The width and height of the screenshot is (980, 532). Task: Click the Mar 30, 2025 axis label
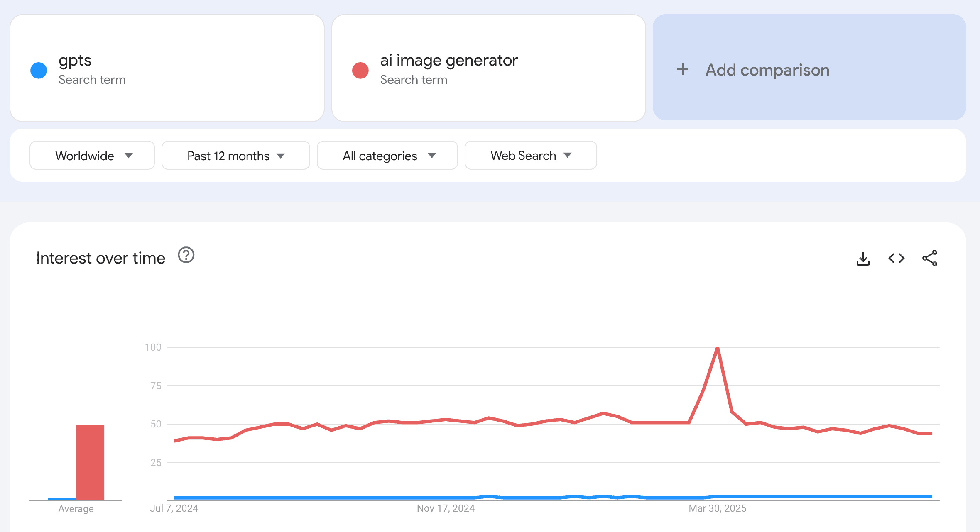click(x=718, y=508)
